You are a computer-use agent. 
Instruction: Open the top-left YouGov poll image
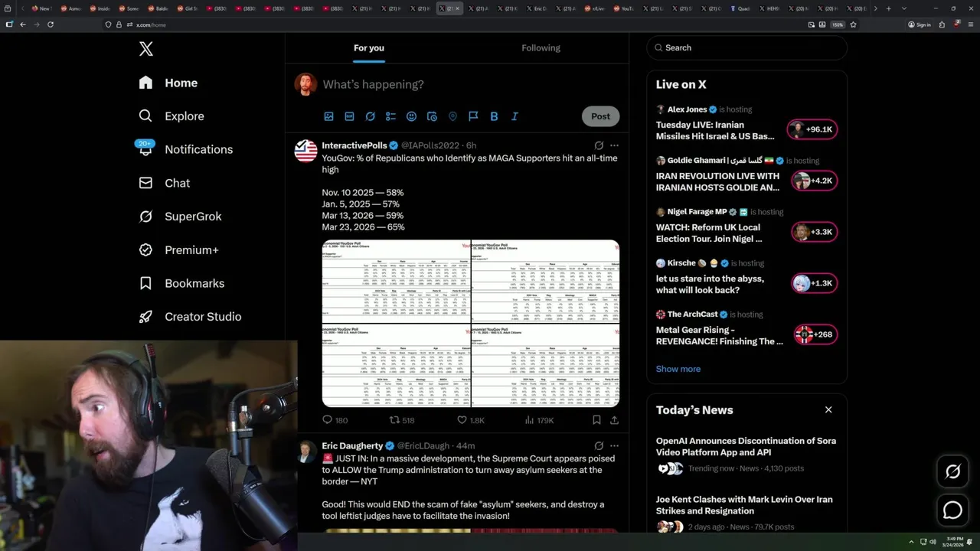396,281
